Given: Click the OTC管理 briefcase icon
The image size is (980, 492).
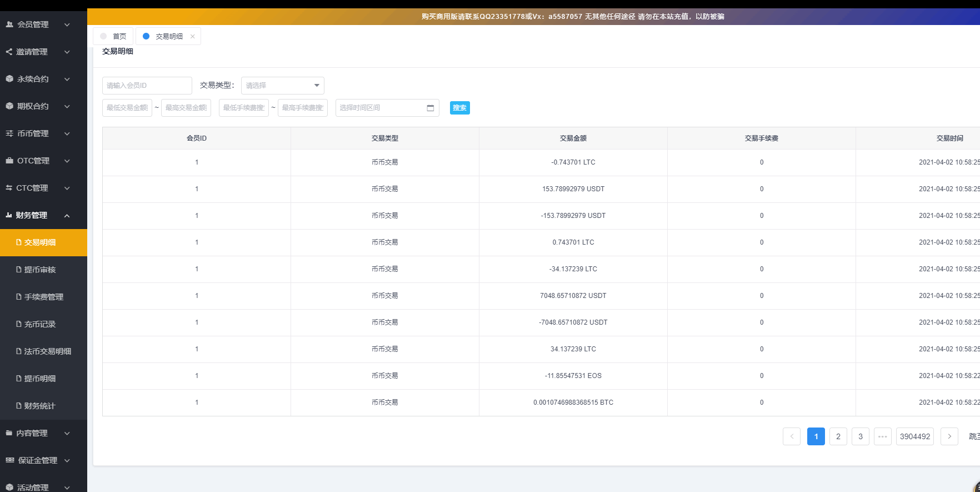Looking at the screenshot, I should point(9,161).
